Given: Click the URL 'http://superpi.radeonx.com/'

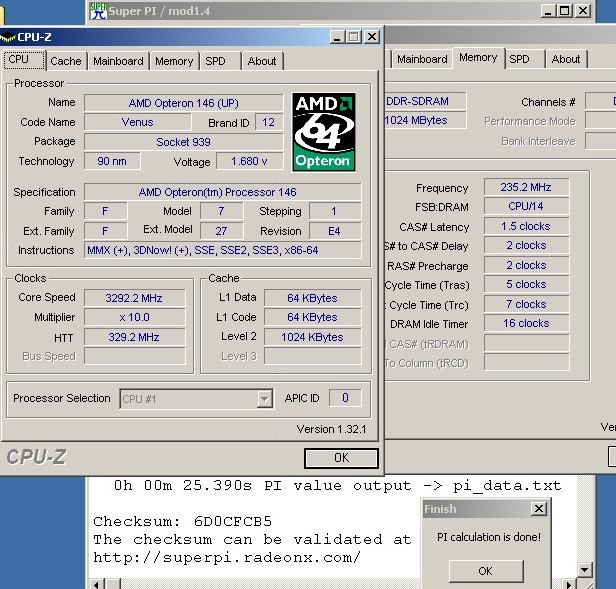Looking at the screenshot, I should pyautogui.click(x=227, y=558).
